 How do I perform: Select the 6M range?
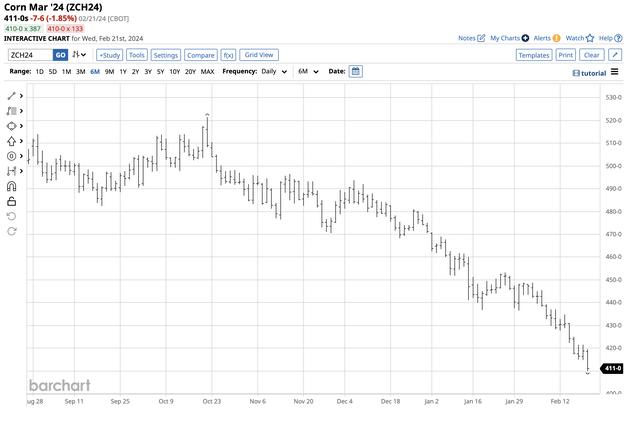(95, 71)
